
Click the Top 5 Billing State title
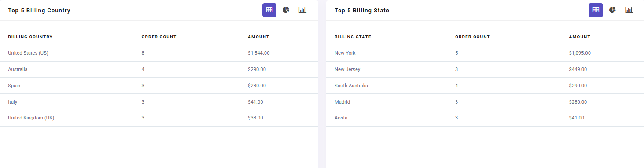point(362,11)
